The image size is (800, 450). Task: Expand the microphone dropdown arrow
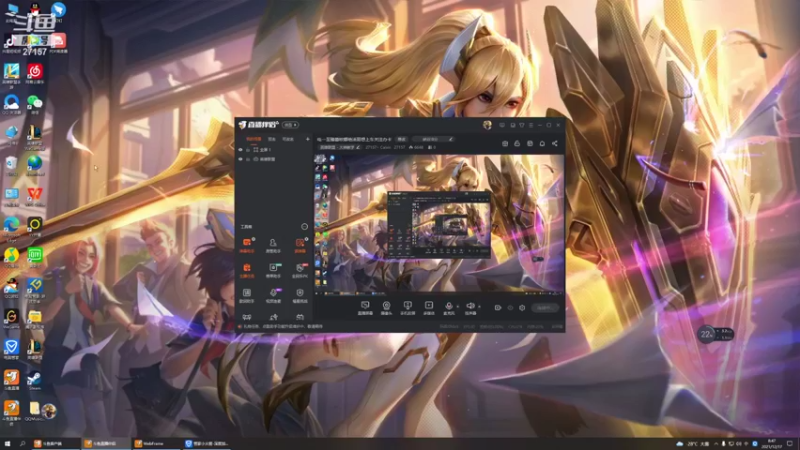pos(457,307)
